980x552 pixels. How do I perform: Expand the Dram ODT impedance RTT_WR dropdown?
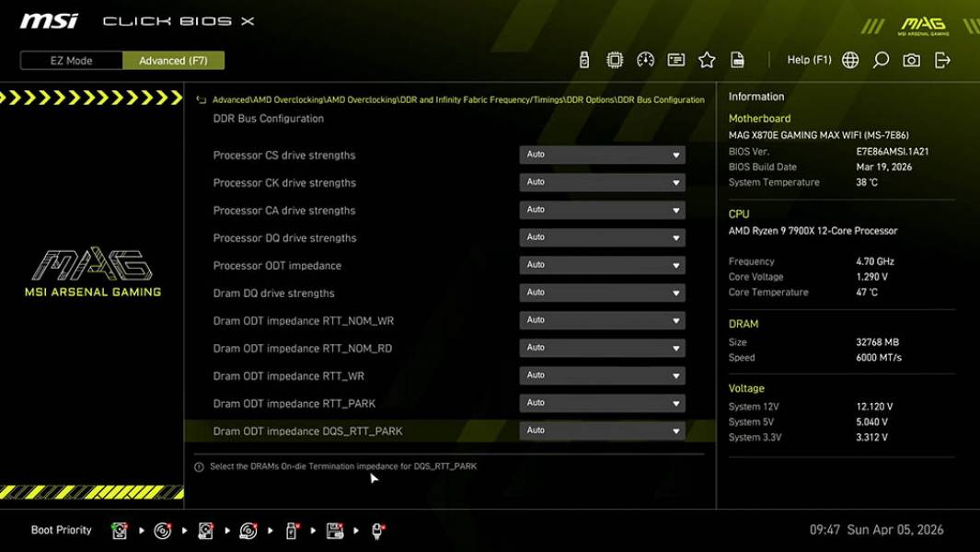pos(602,375)
